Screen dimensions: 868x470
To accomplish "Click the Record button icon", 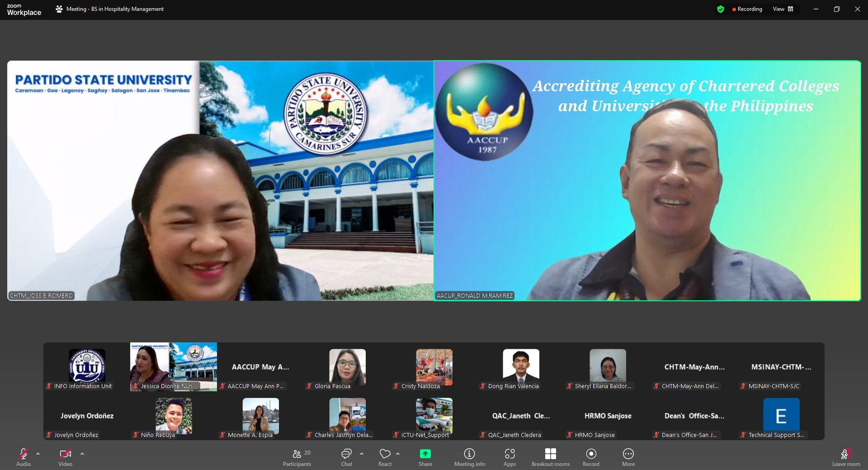I will click(x=591, y=453).
